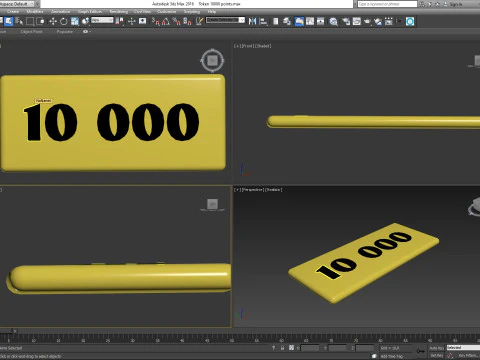
Task: Click the Set Keys key icon
Action: pyautogui.click(x=421, y=351)
